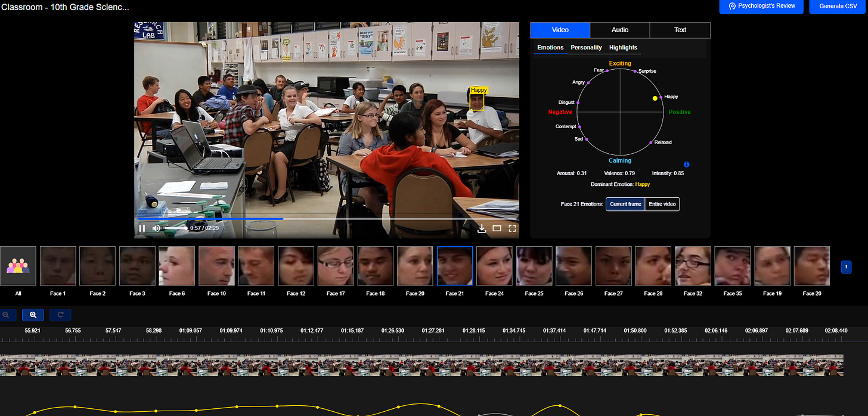
Task: Open the Emotions sub-tab
Action: point(550,48)
